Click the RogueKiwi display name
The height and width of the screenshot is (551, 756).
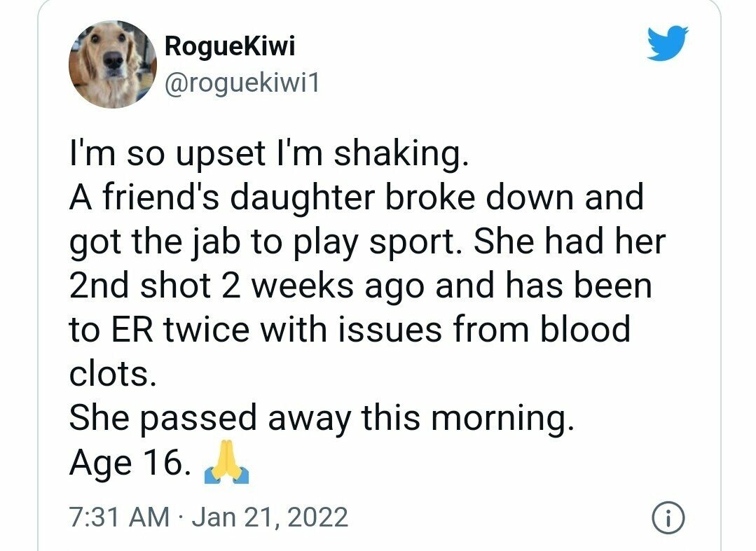click(230, 47)
